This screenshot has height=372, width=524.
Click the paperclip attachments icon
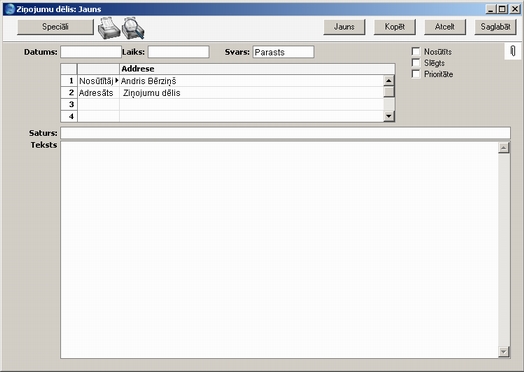coord(513,51)
